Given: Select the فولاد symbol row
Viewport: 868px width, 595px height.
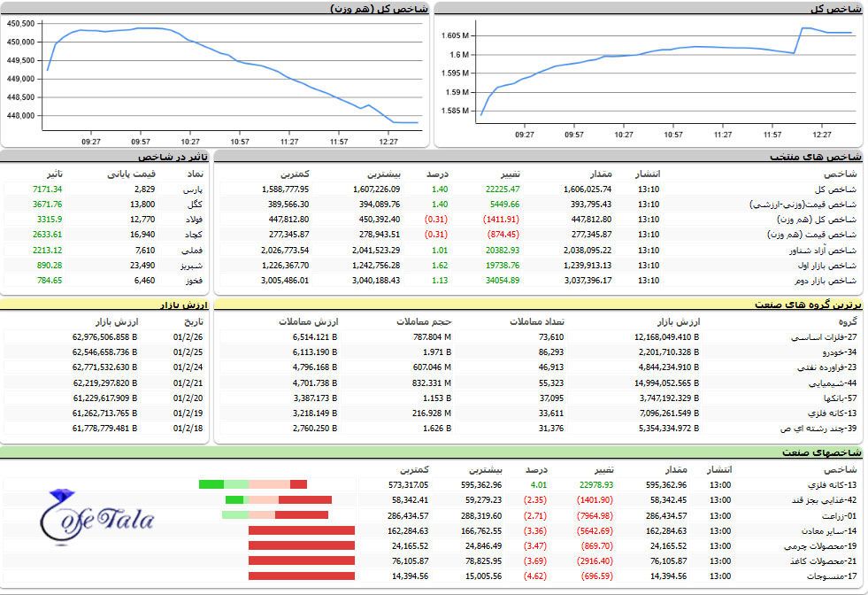Looking at the screenshot, I should tap(192, 219).
